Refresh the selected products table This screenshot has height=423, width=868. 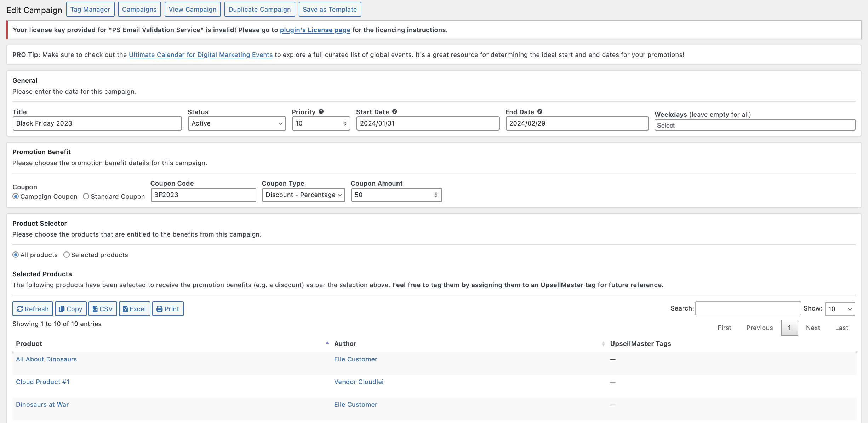coord(33,309)
